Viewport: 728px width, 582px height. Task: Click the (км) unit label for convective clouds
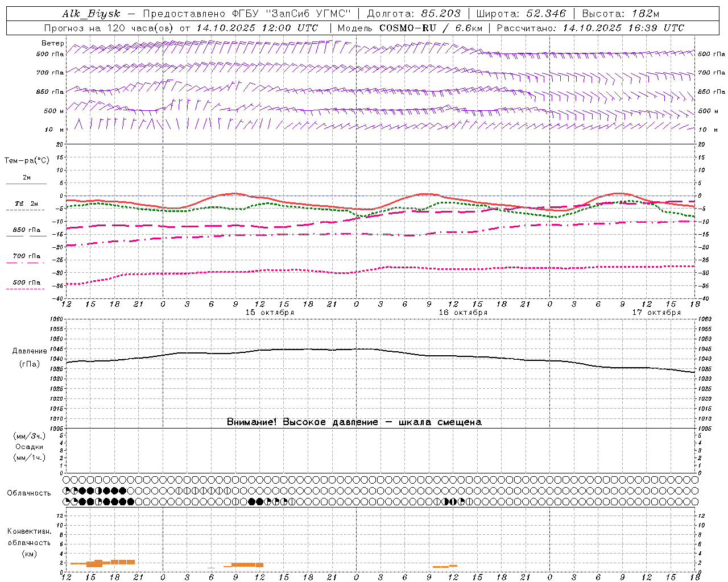click(29, 554)
